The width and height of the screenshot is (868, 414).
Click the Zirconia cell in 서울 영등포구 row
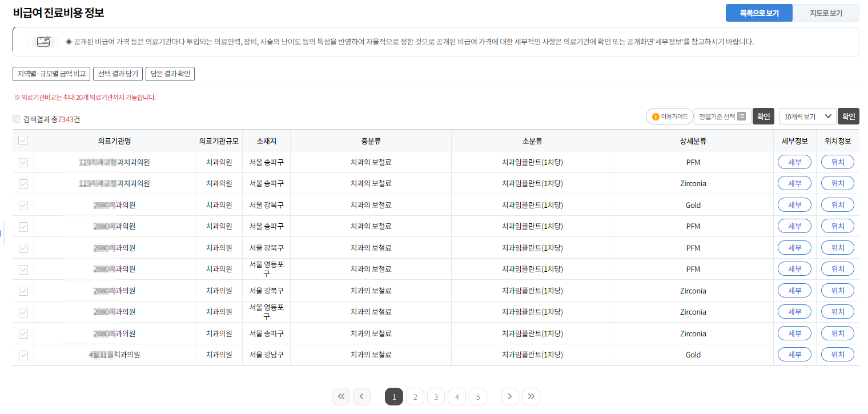[693, 312]
